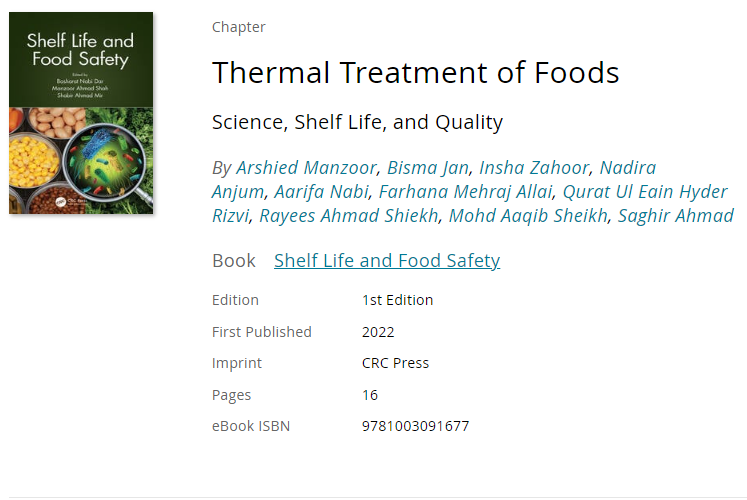
Task: Open author Arshied Manzoor's link
Action: (x=306, y=168)
